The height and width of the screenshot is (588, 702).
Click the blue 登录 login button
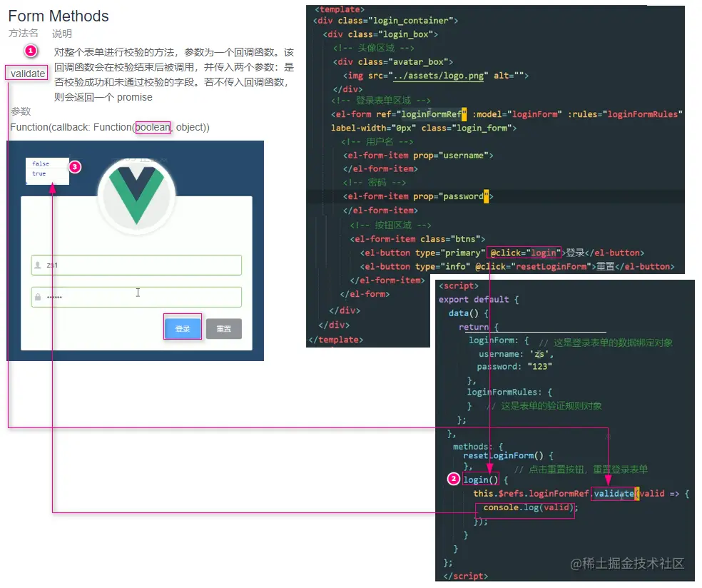pyautogui.click(x=183, y=328)
